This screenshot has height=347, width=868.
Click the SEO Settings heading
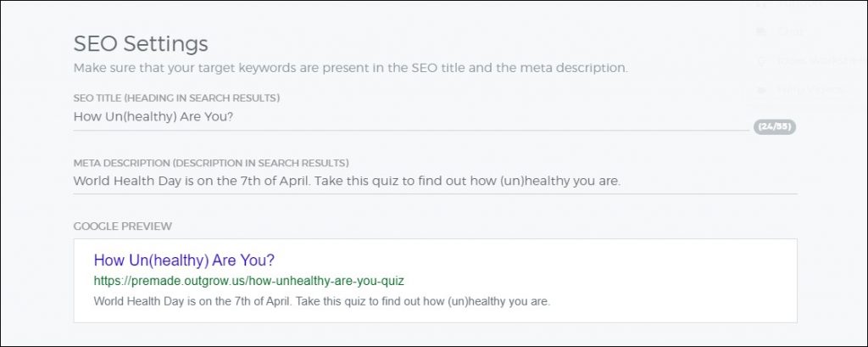(141, 43)
